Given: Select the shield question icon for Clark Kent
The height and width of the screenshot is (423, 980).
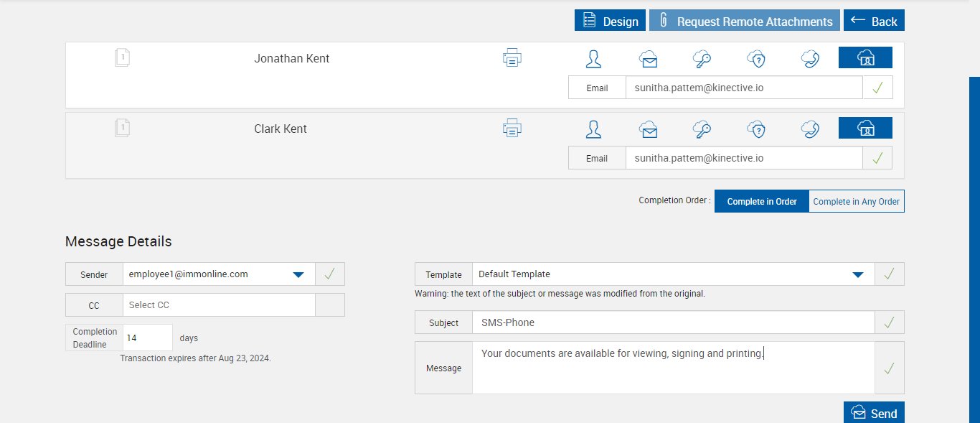Looking at the screenshot, I should [756, 129].
